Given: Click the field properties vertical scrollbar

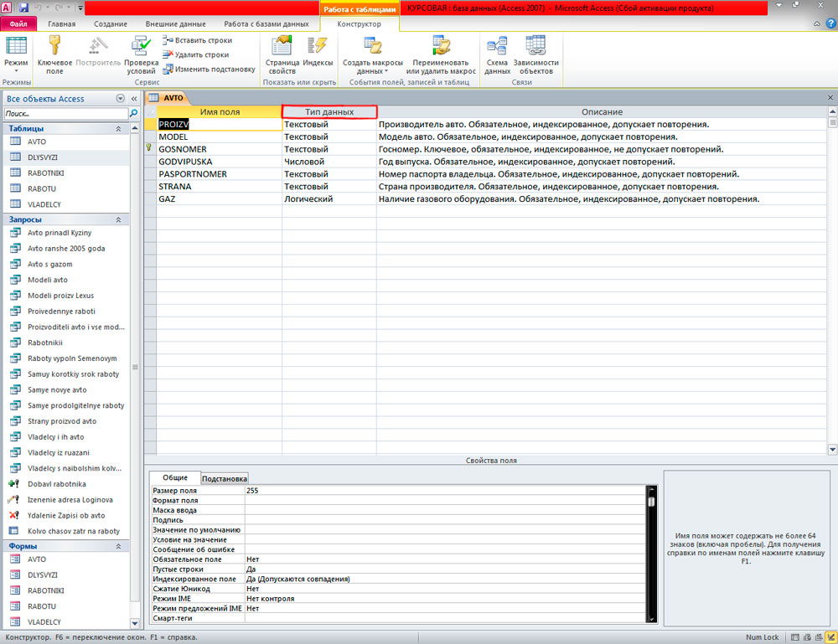Looking at the screenshot, I should (651, 554).
